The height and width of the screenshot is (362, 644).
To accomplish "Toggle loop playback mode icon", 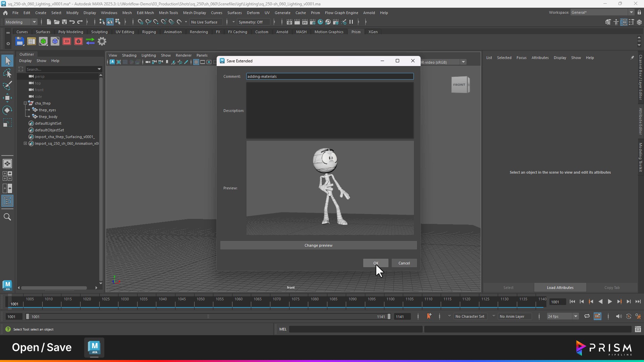I will [587, 316].
